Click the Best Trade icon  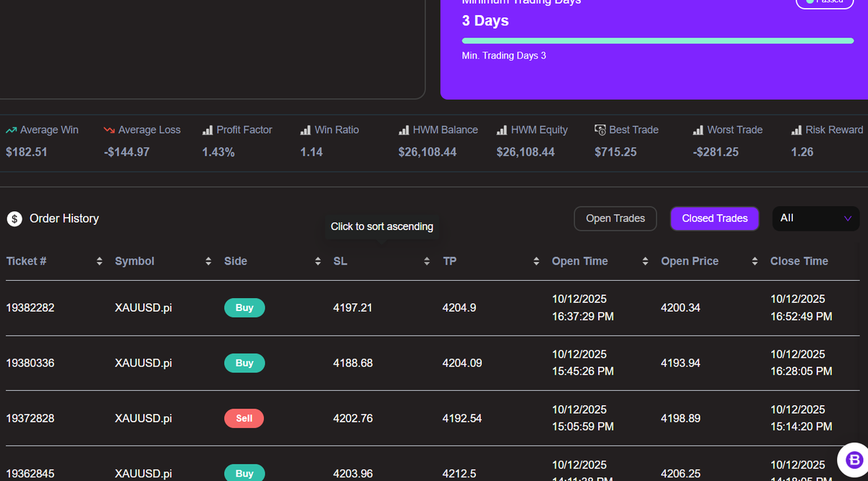(600, 130)
